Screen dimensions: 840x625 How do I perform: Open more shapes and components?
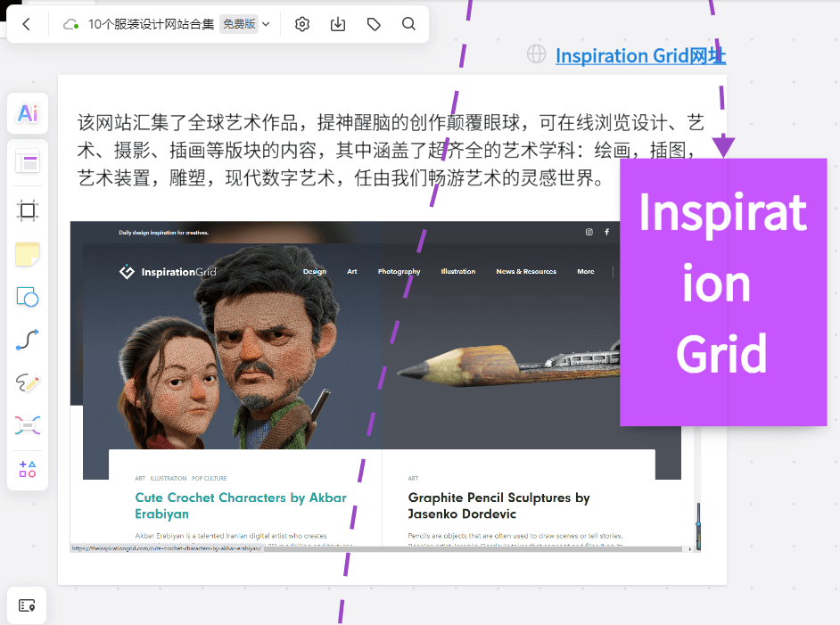(28, 469)
